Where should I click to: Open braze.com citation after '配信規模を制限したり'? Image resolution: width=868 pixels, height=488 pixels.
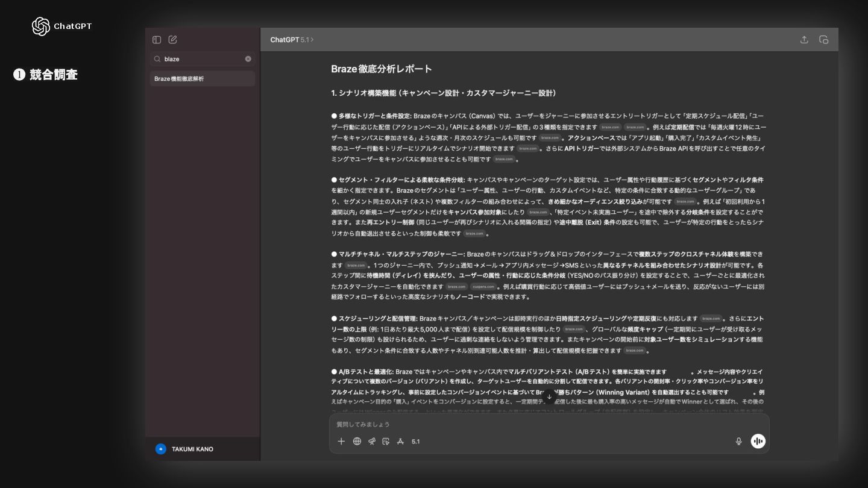(574, 330)
